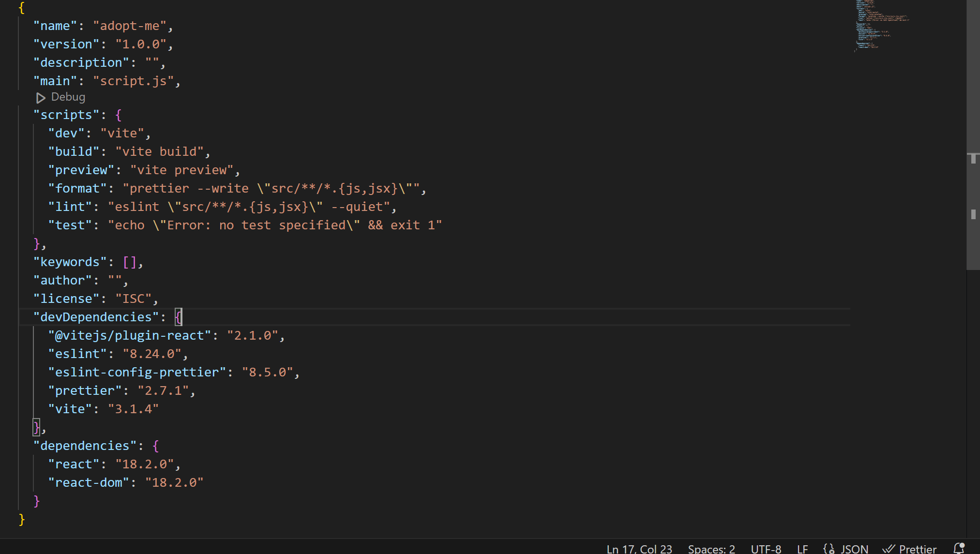
Task: Click the Debug code lens link
Action: point(68,97)
